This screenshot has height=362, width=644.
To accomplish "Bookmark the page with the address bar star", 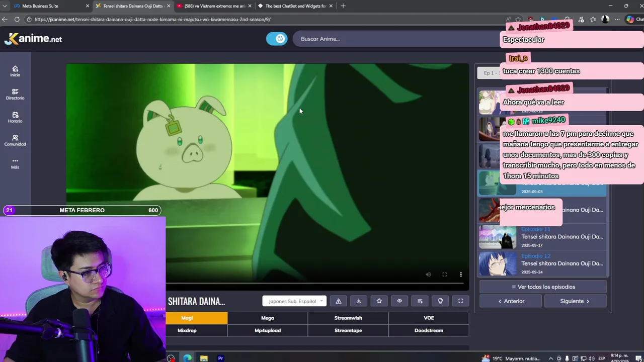I will click(518, 20).
